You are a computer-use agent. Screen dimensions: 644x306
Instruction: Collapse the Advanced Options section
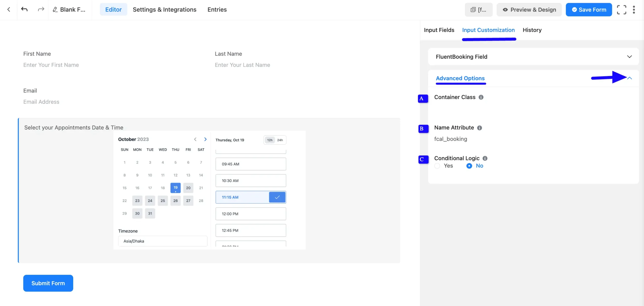629,78
